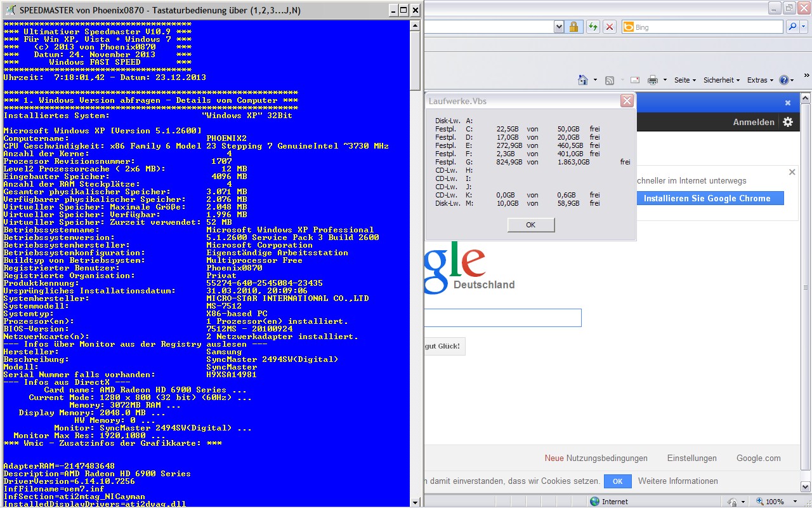Open the search provider dropdown arrow

click(x=804, y=27)
